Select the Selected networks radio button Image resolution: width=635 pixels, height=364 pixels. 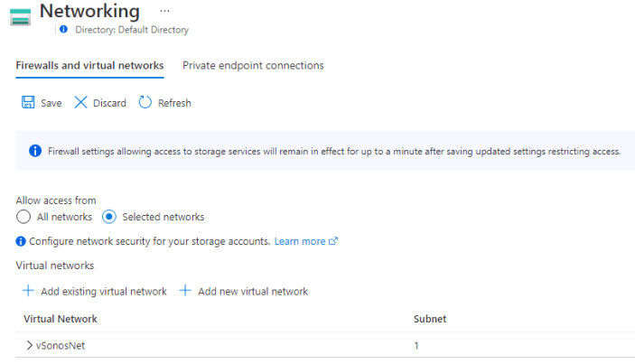(x=109, y=217)
